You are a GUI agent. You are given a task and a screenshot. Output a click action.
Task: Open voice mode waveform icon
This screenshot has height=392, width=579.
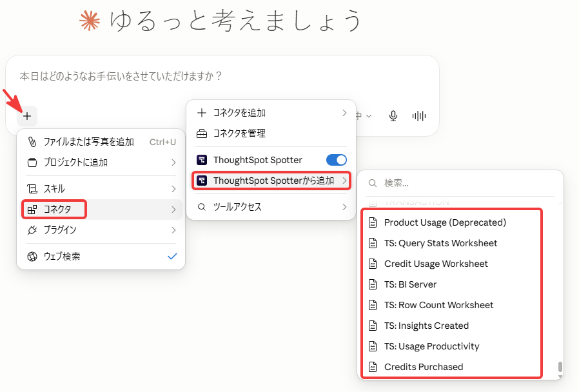point(418,116)
